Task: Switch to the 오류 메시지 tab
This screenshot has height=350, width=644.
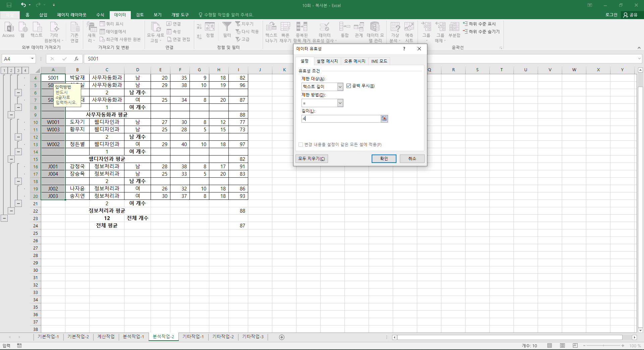Action: point(355,61)
